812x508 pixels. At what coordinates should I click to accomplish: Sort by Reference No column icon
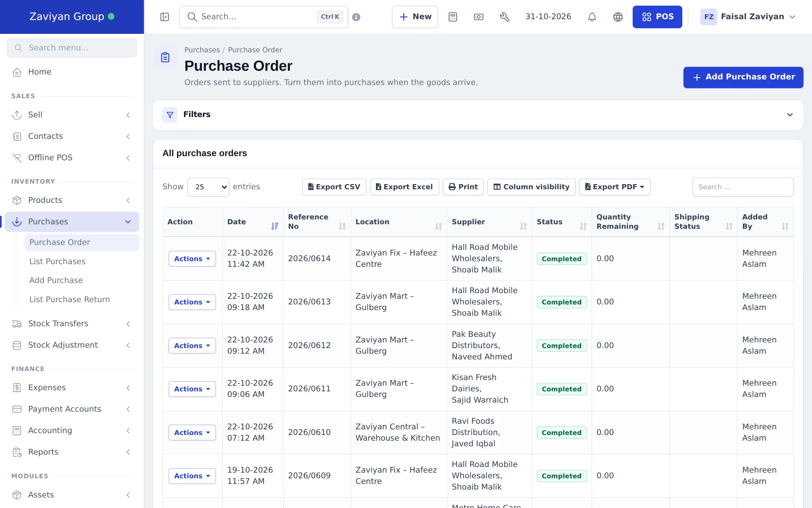342,226
